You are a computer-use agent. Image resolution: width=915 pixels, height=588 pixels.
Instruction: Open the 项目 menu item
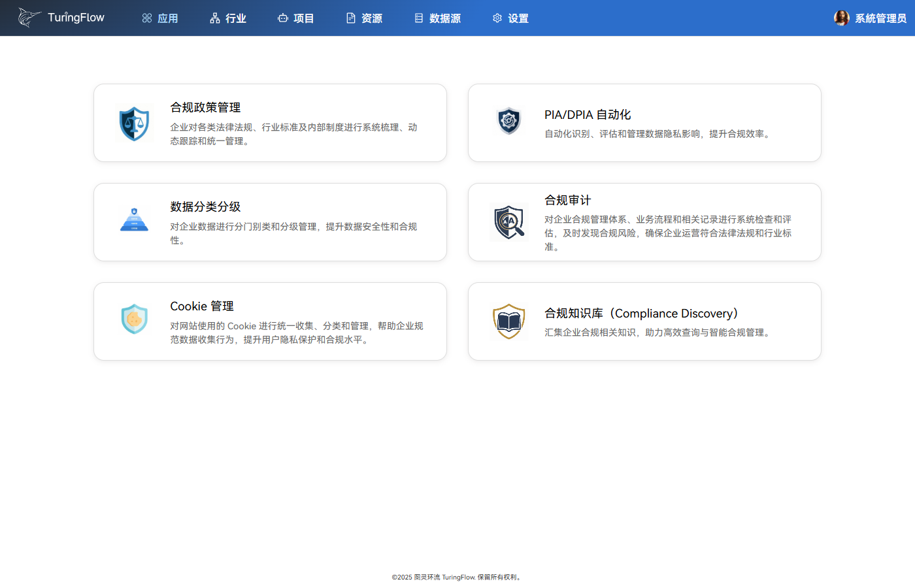(x=296, y=18)
